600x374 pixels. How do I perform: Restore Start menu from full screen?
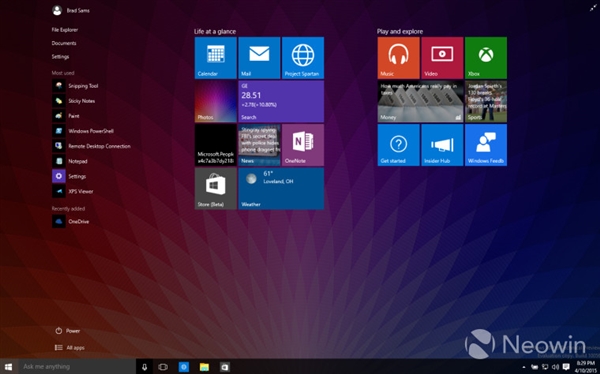[x=593, y=7]
